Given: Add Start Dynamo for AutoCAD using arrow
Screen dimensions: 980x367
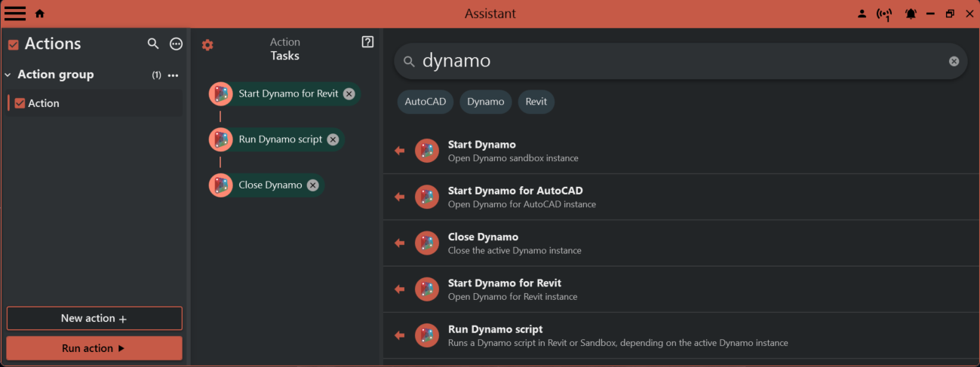Looking at the screenshot, I should click(399, 197).
